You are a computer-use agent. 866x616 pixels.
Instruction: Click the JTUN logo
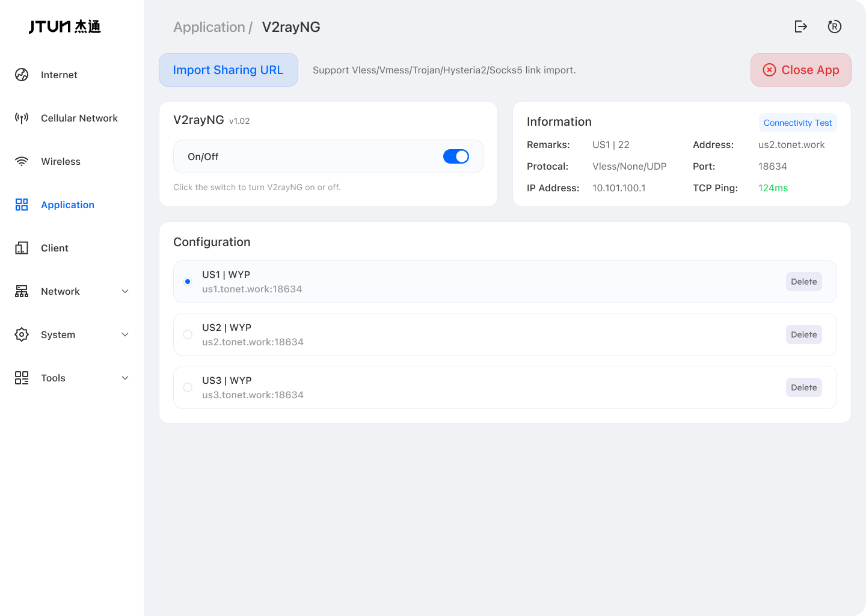pyautogui.click(x=65, y=26)
